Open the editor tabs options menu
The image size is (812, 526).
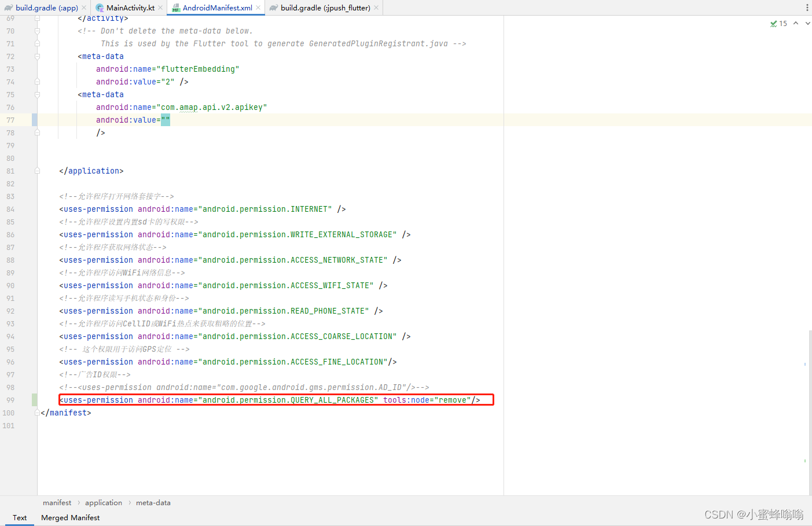[x=807, y=8]
